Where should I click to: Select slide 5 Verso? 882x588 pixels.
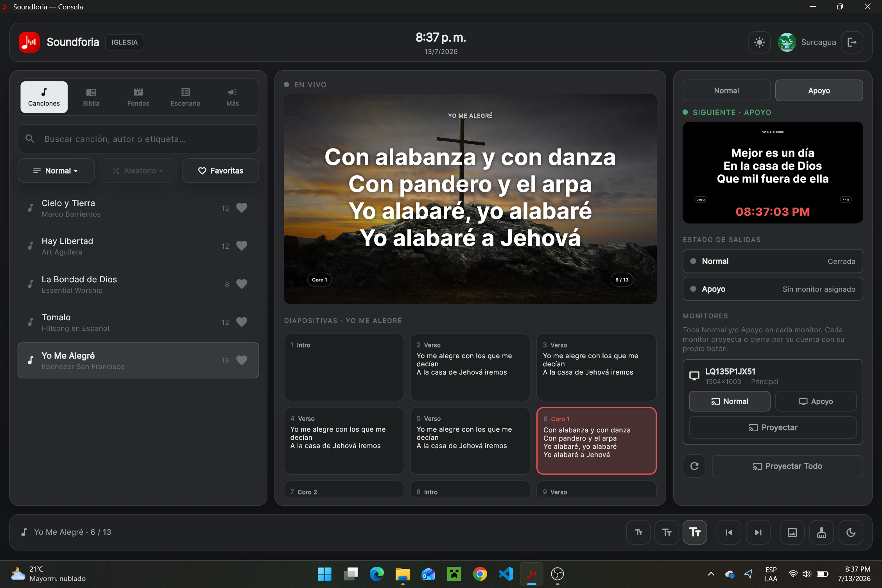[x=470, y=441]
